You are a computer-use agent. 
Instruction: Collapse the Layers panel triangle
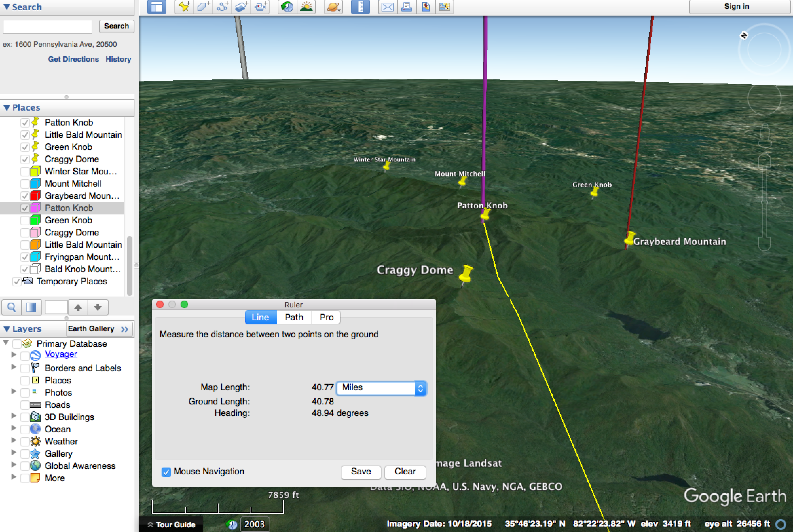[6, 329]
